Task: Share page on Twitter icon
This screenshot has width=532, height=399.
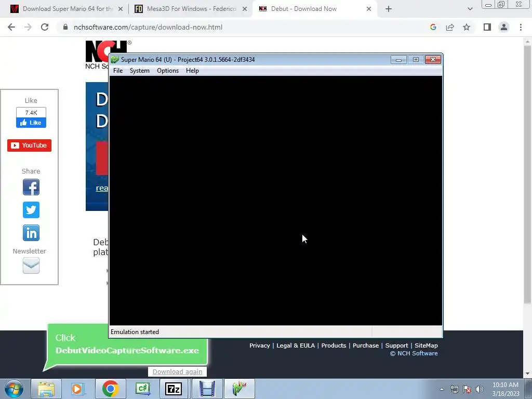Action: pos(31,210)
